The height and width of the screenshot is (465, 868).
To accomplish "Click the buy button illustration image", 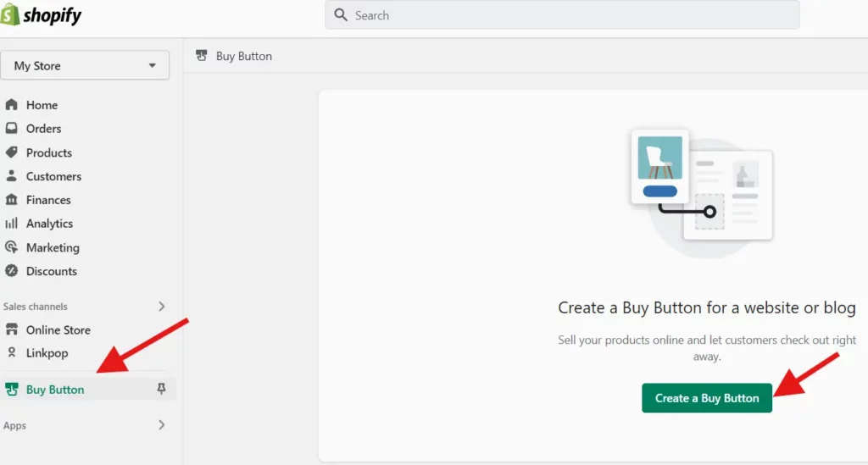I will tap(702, 193).
